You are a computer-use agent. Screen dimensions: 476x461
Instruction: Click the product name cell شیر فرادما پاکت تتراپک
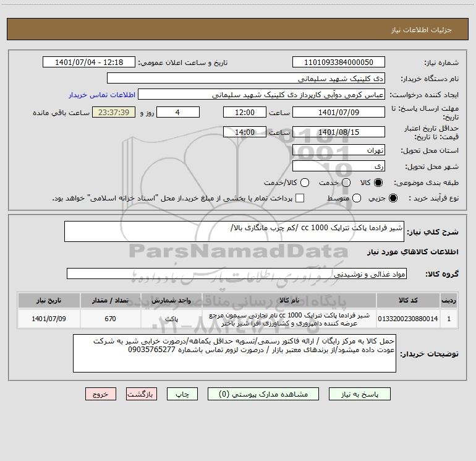(289, 319)
